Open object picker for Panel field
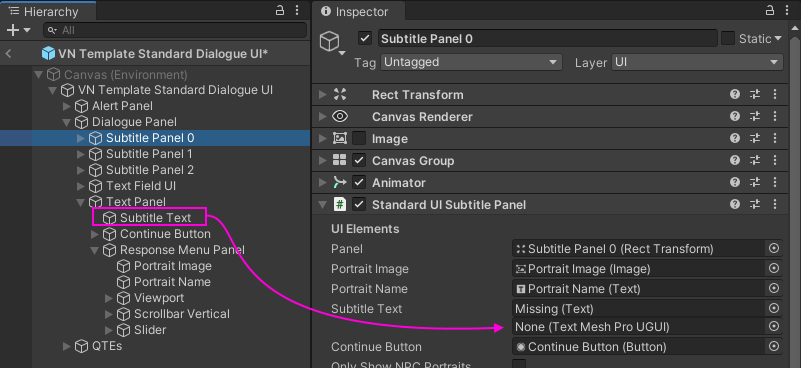 point(774,248)
